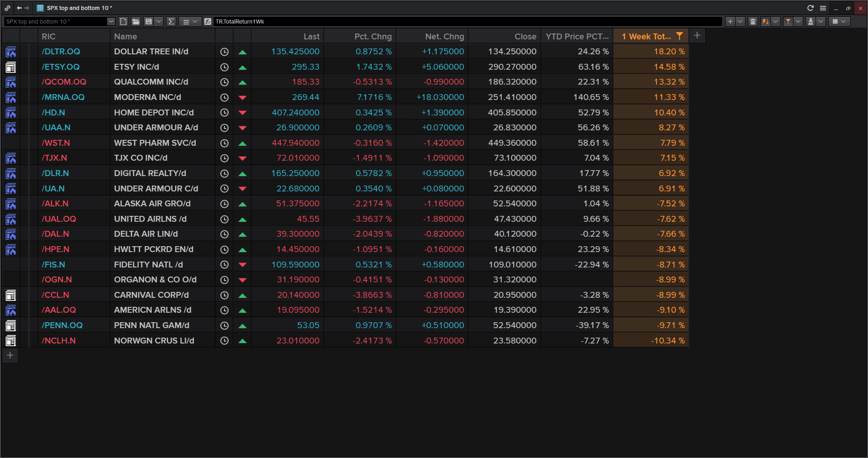The height and width of the screenshot is (458, 868).
Task: Go back using the left arrow
Action: click(x=19, y=8)
